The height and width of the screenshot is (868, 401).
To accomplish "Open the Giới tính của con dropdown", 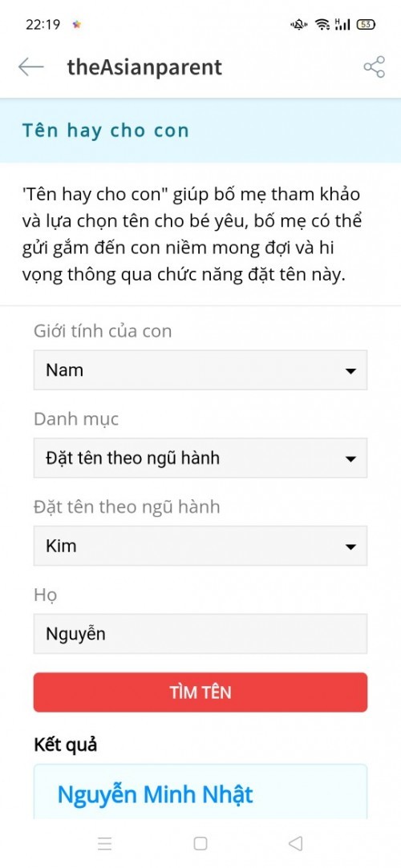I will pyautogui.click(x=200, y=369).
